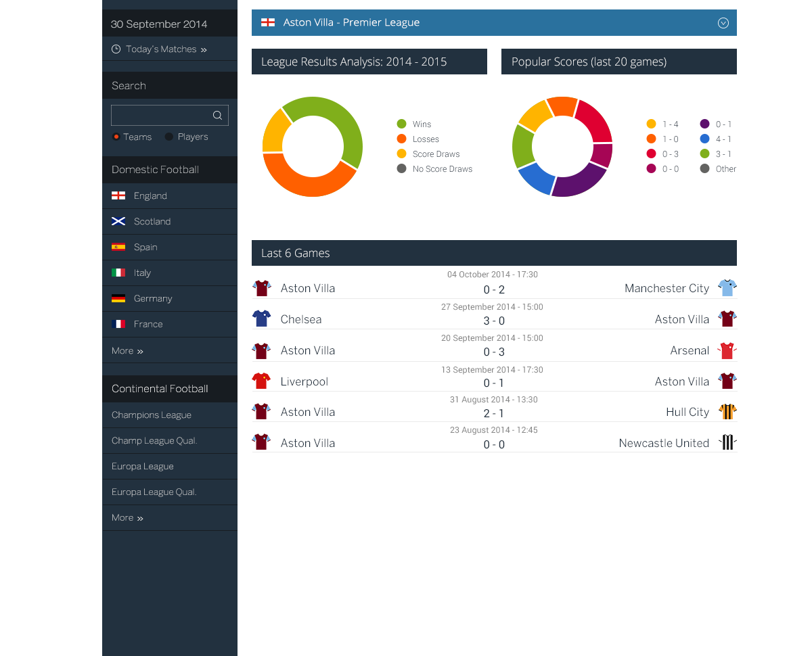Viewport: 812px width, 656px height.
Task: Open the Champions League link
Action: click(x=152, y=415)
